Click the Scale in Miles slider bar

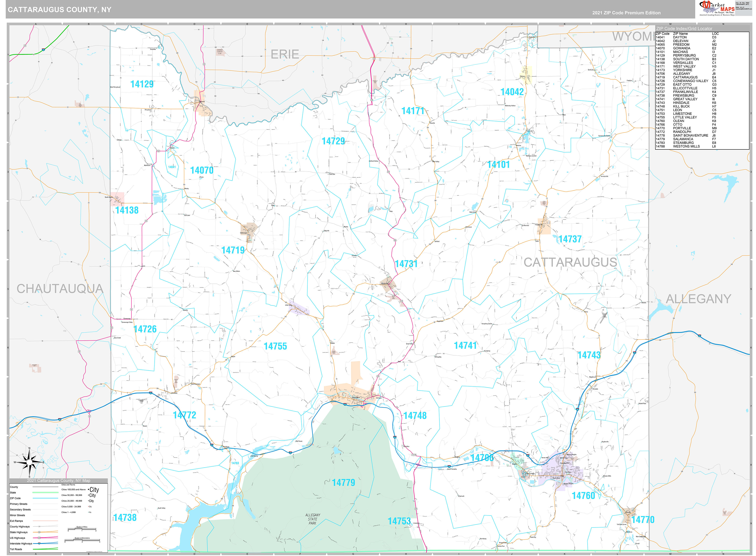82,529
